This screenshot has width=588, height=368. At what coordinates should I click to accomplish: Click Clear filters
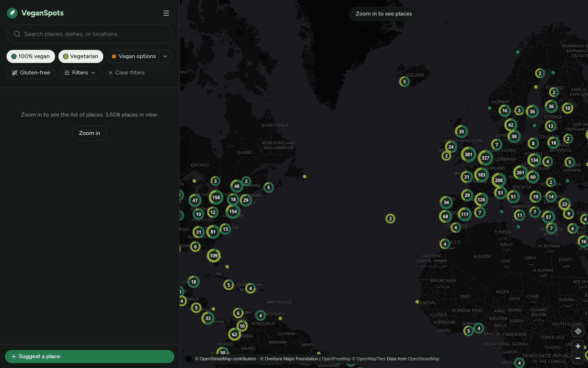(x=126, y=73)
